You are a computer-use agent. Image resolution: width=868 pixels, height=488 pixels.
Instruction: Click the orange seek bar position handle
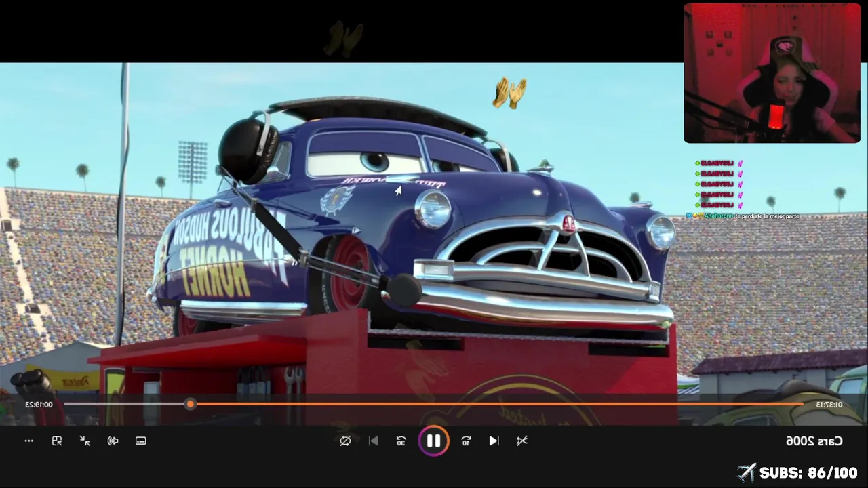point(191,404)
